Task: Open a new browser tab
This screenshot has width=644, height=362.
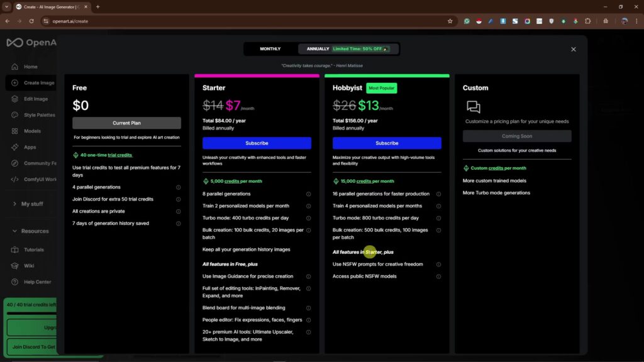Action: point(97,7)
